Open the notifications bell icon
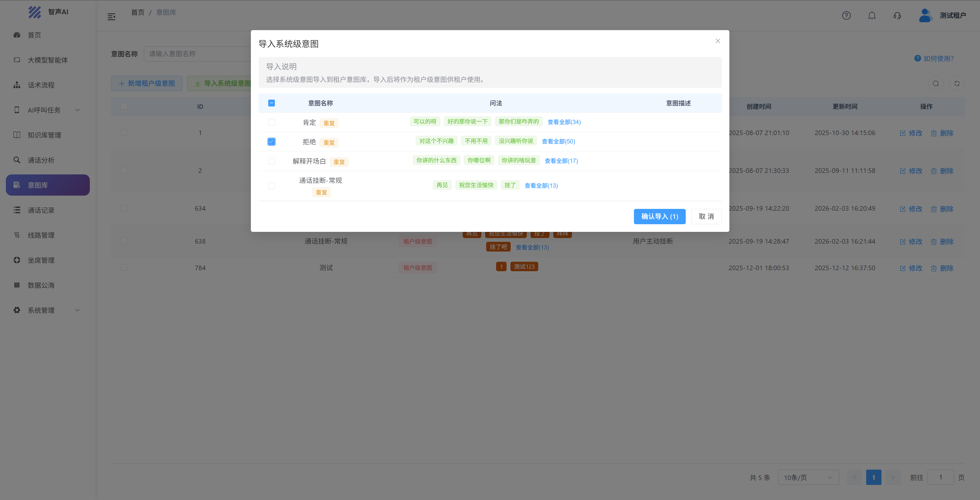 [x=872, y=16]
